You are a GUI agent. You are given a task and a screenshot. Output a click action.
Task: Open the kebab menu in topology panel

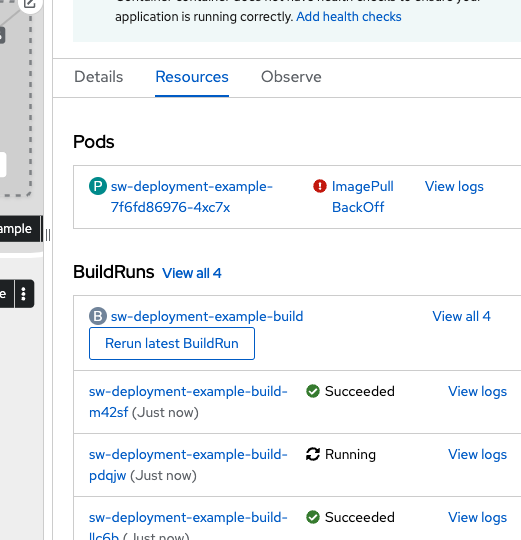pyautogui.click(x=23, y=294)
